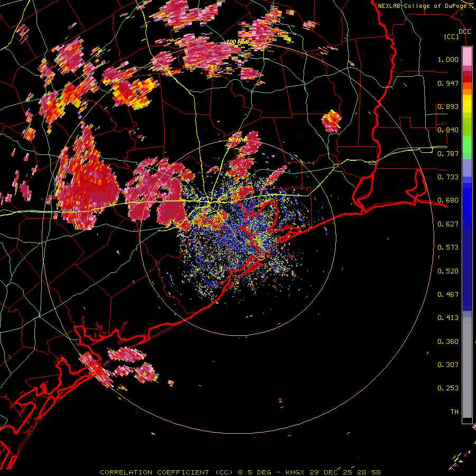The height and width of the screenshot is (476, 476).
Task: Click the 100 NMI range ring label
Action: click(237, 42)
